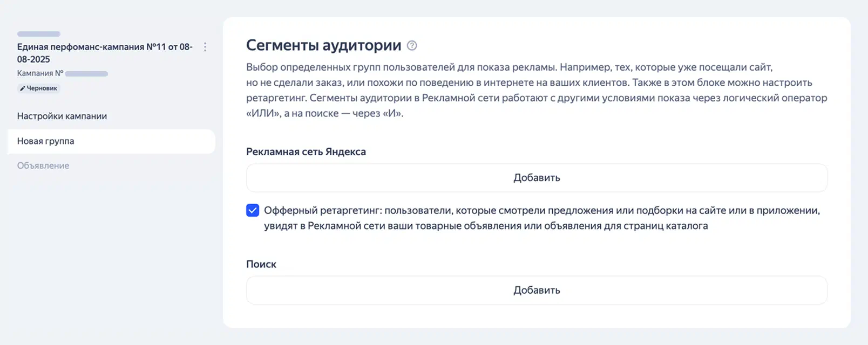
Task: Add an audience segment under Поиск
Action: coord(537,290)
